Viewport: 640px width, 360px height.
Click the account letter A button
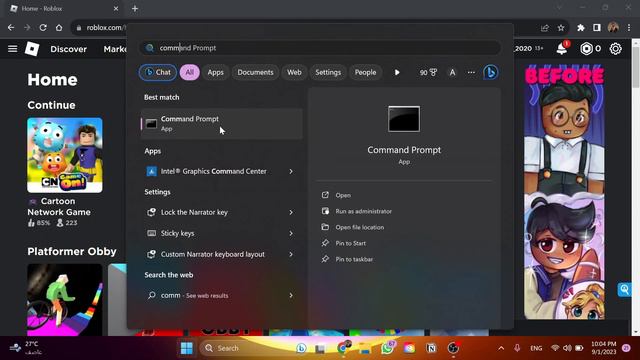pyautogui.click(x=452, y=72)
